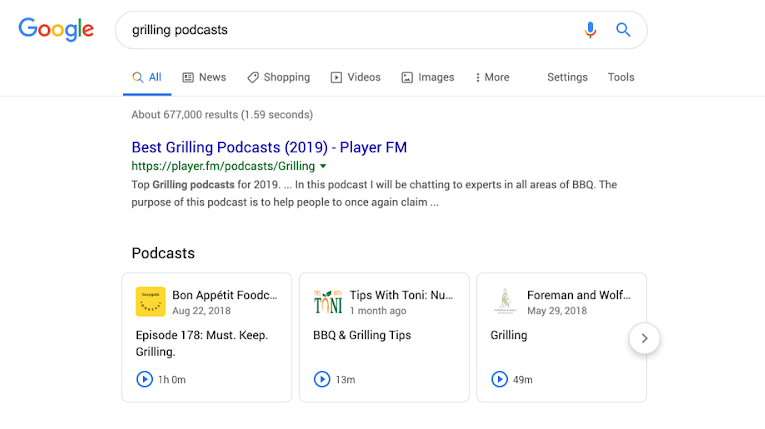Click the blue search magnifier icon

[623, 30]
